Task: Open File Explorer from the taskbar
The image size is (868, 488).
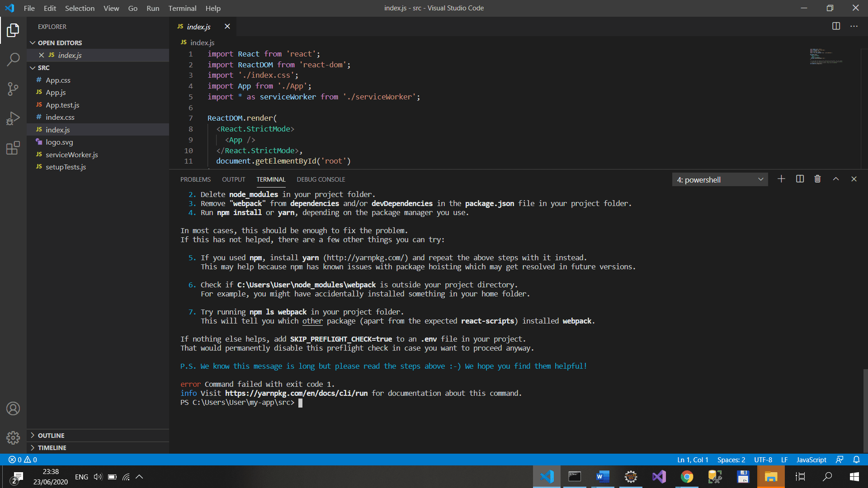Action: point(771,477)
